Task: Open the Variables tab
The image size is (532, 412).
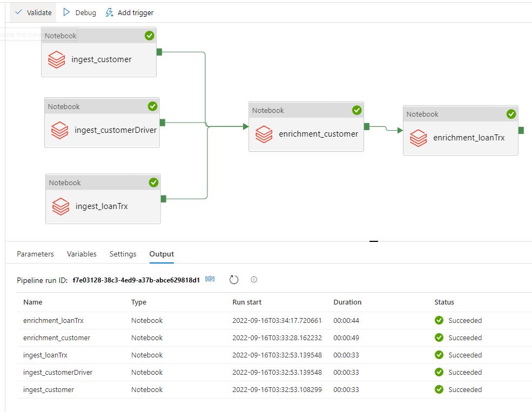Action: [82, 254]
